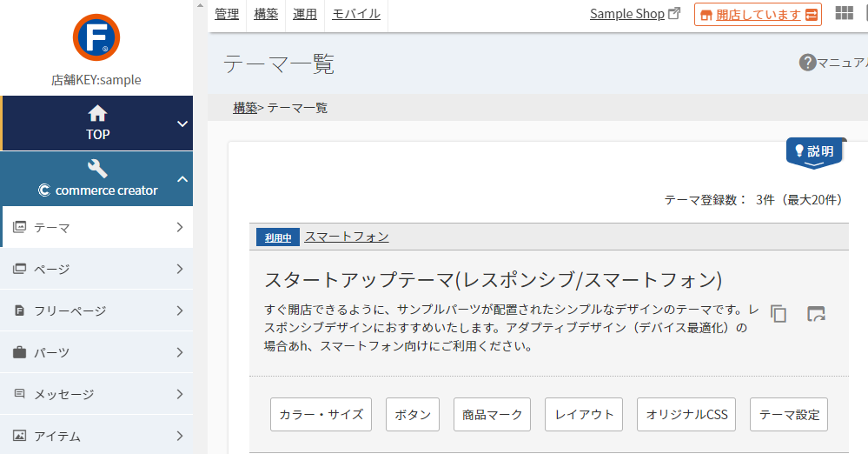The height and width of the screenshot is (454, 868).
Task: Click the commerce creator wrench icon
Action: click(97, 169)
